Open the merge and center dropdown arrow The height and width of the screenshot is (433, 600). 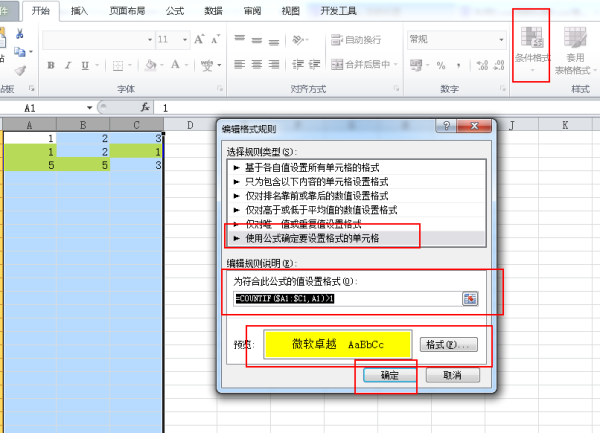[x=396, y=64]
